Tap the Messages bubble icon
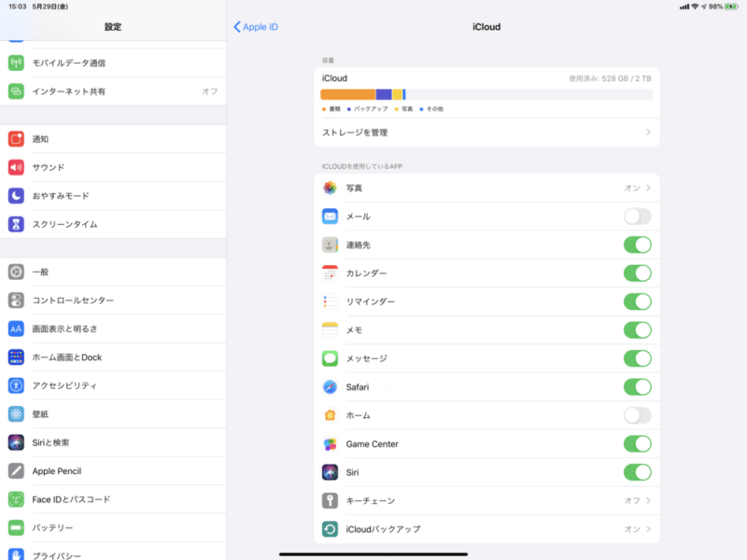 click(331, 358)
